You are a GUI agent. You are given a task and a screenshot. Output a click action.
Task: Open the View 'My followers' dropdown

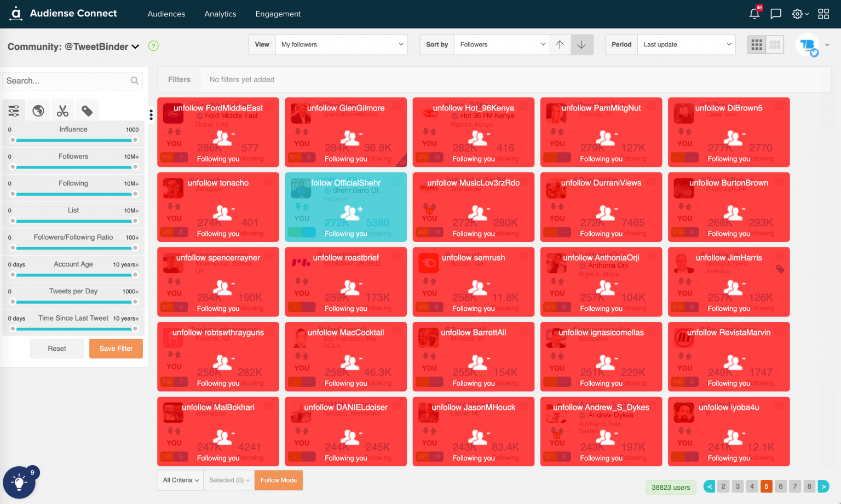342,44
